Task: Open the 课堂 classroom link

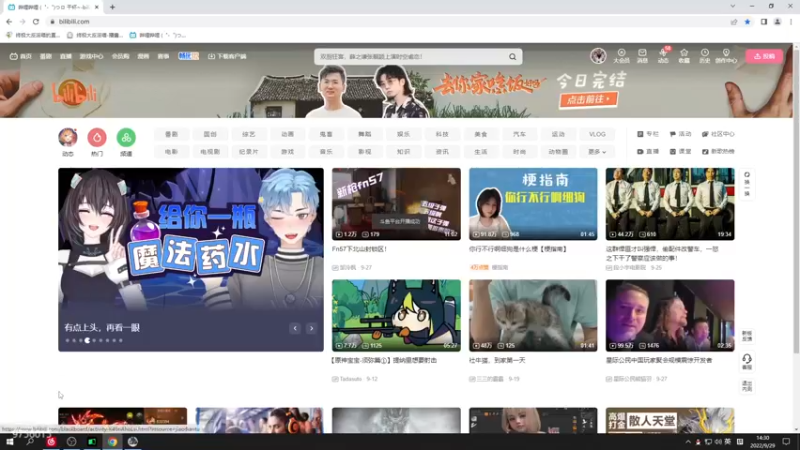Action: coord(680,152)
